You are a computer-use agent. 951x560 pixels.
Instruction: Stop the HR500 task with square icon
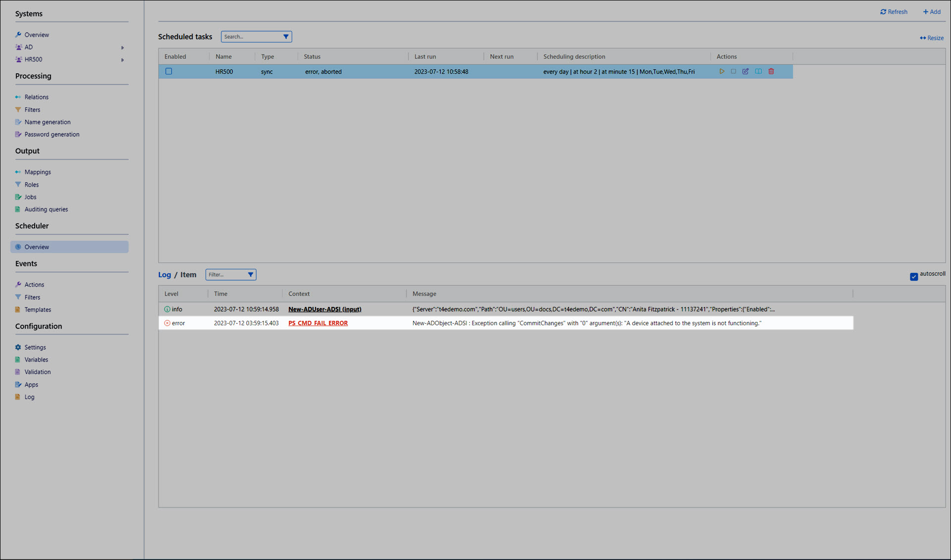(734, 71)
